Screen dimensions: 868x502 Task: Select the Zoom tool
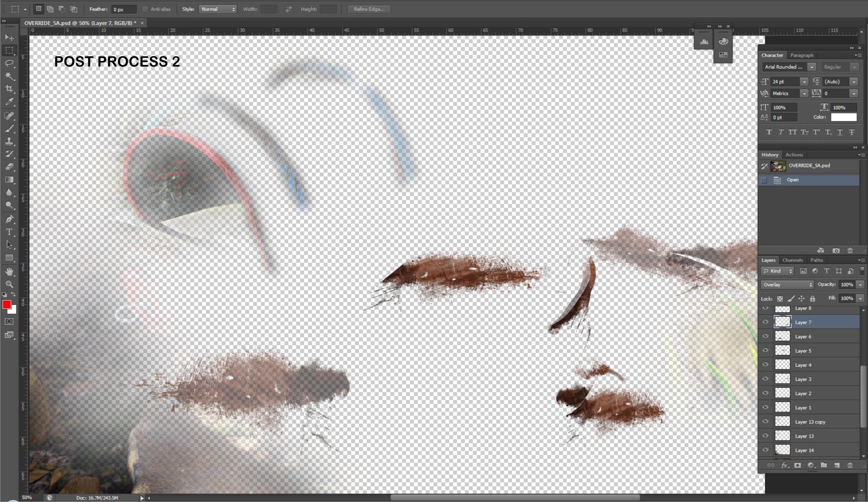coord(9,284)
